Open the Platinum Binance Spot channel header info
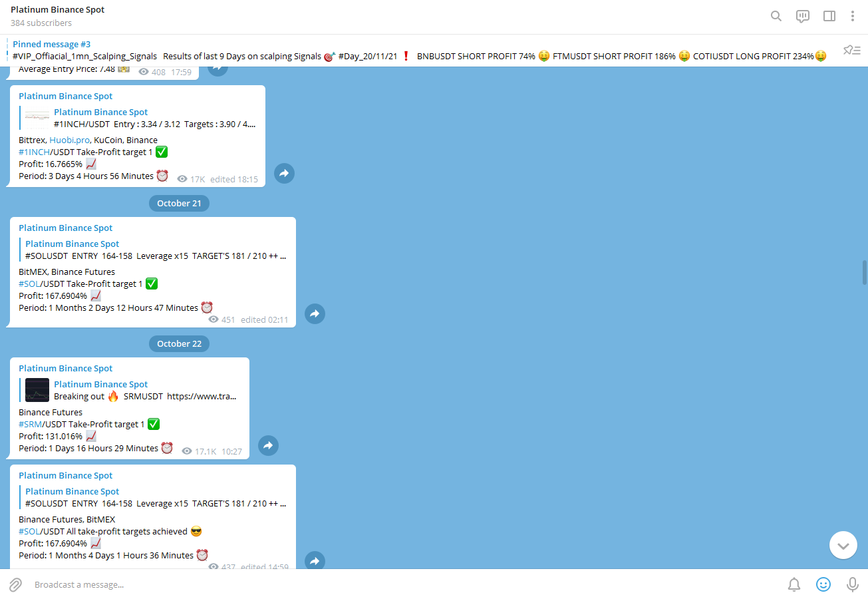 57,16
